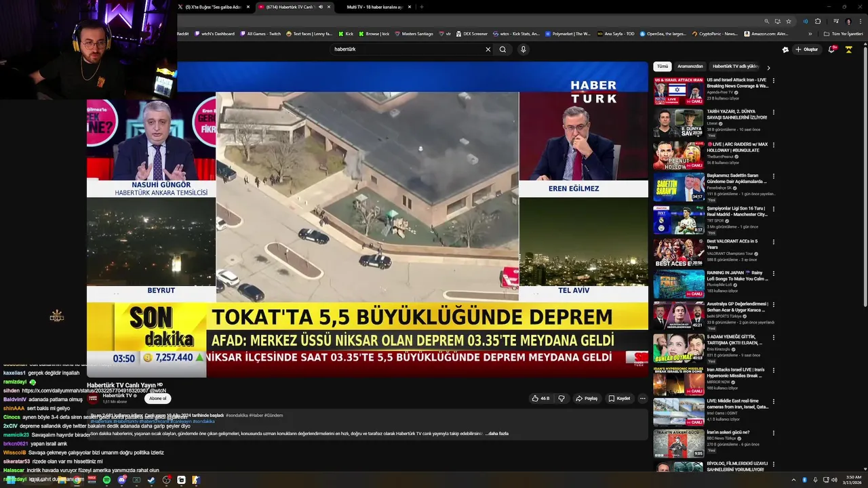Click the YouTube search magnifier button
The height and width of the screenshot is (488, 868).
tap(502, 49)
